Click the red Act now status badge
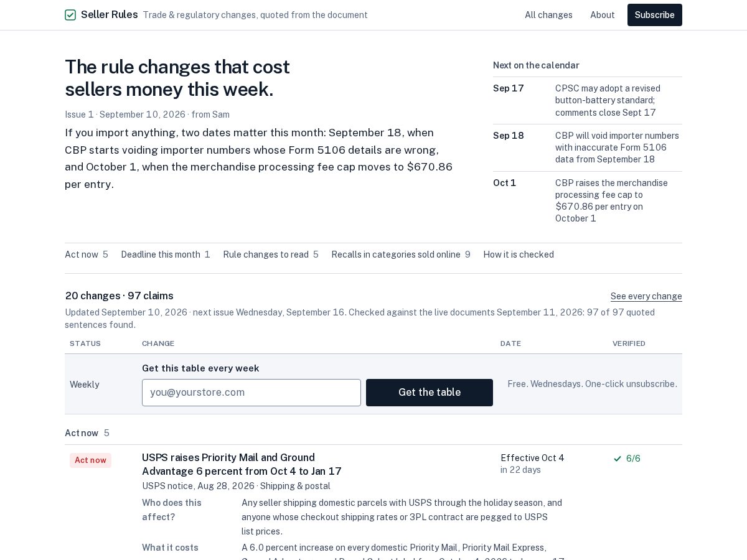The height and width of the screenshot is (560, 747). pos(90,460)
